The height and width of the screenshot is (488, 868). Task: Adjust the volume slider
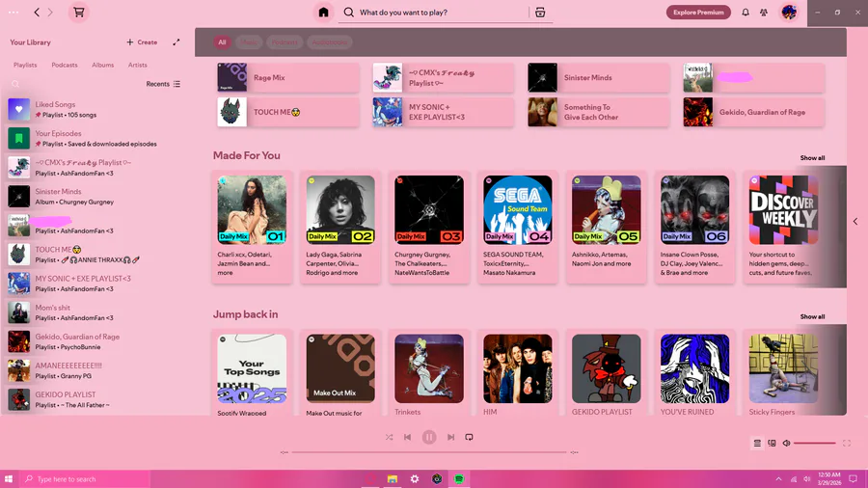pyautogui.click(x=815, y=444)
